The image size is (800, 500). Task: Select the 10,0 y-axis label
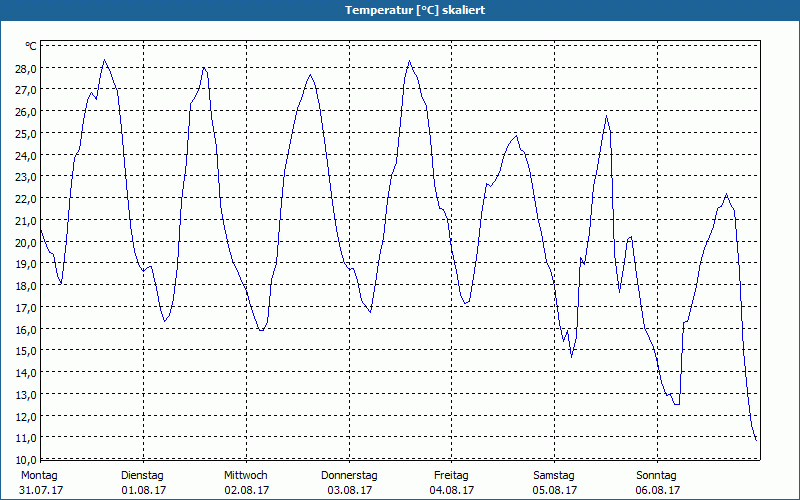(x=26, y=459)
